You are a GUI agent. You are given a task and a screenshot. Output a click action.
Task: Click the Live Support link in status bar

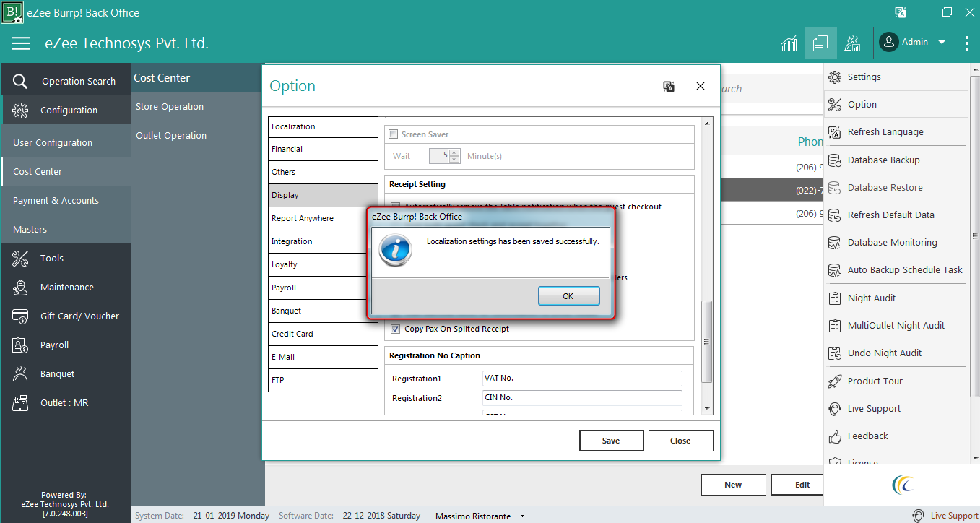(x=954, y=516)
